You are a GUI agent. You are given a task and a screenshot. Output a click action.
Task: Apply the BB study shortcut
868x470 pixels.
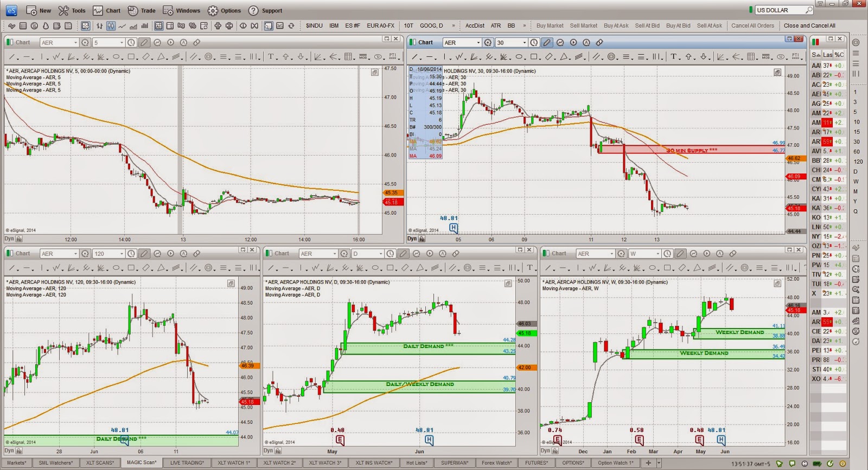512,25
